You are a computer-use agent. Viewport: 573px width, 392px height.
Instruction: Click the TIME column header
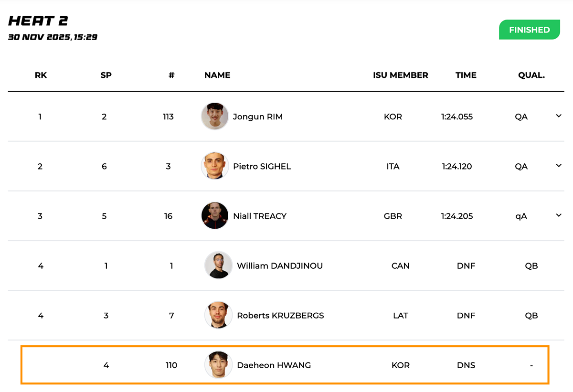[466, 75]
